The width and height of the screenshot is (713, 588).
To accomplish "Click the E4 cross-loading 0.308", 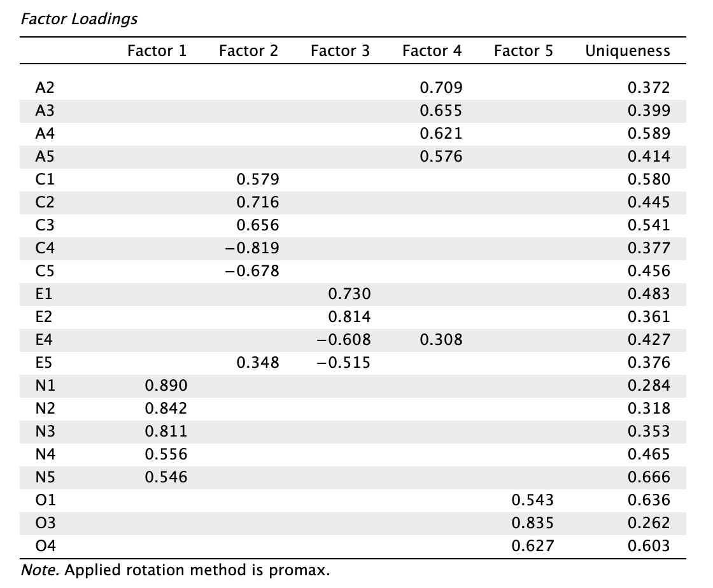I will (x=441, y=339).
